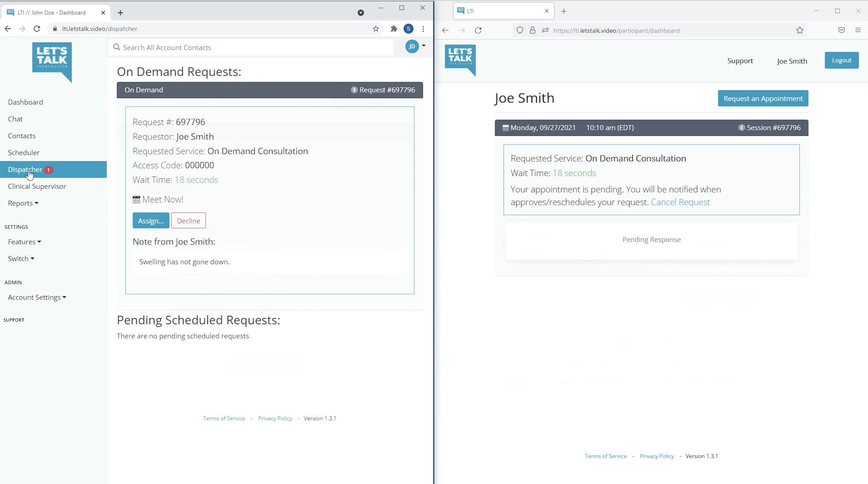This screenshot has width=868, height=484.
Task: Click the Cancel Request link
Action: pos(680,202)
